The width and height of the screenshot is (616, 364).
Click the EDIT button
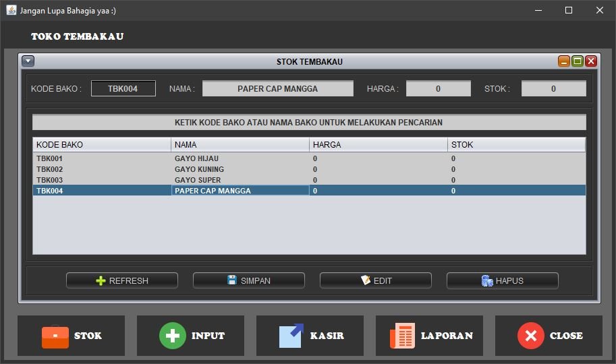pos(375,280)
